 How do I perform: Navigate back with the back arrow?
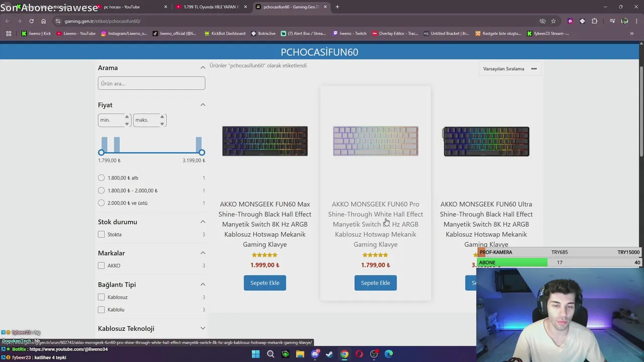point(7,21)
